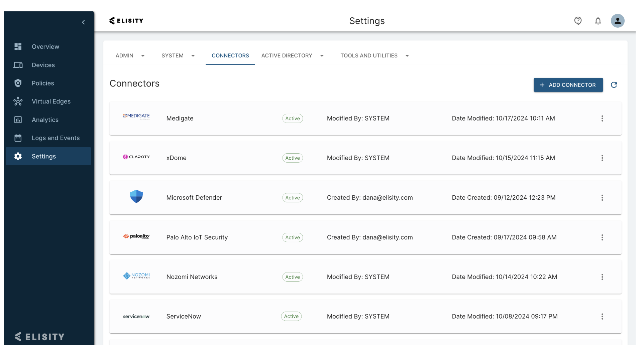Open ServiceNow row's three-dot menu

(x=602, y=317)
